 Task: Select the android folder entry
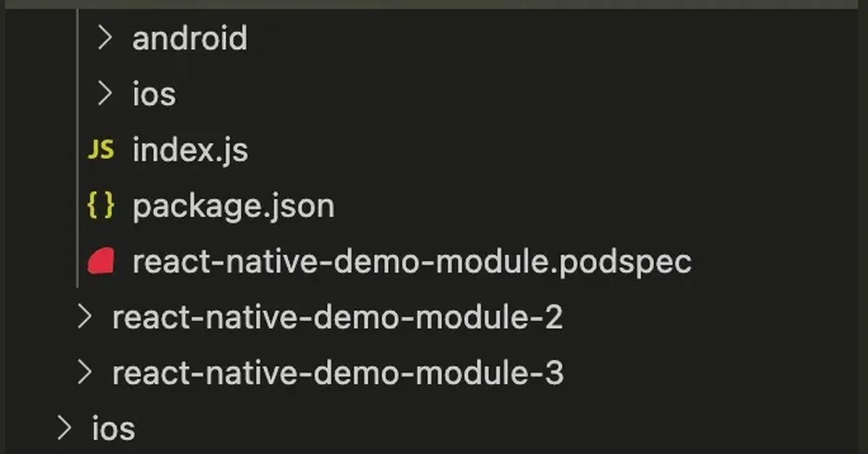pos(190,38)
